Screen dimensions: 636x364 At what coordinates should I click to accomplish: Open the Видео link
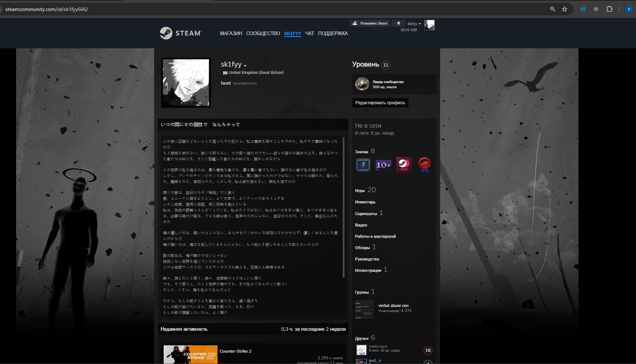pos(361,225)
